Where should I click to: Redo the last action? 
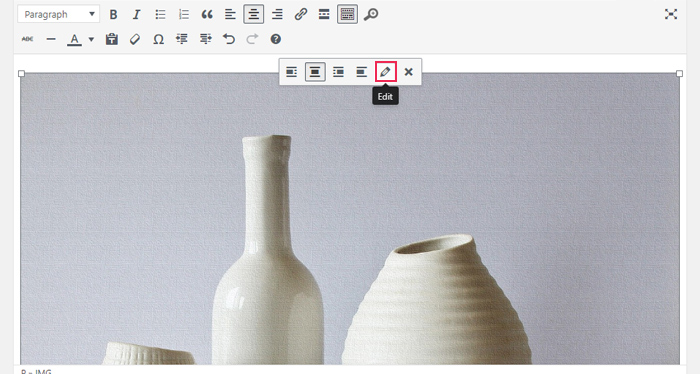tap(252, 39)
